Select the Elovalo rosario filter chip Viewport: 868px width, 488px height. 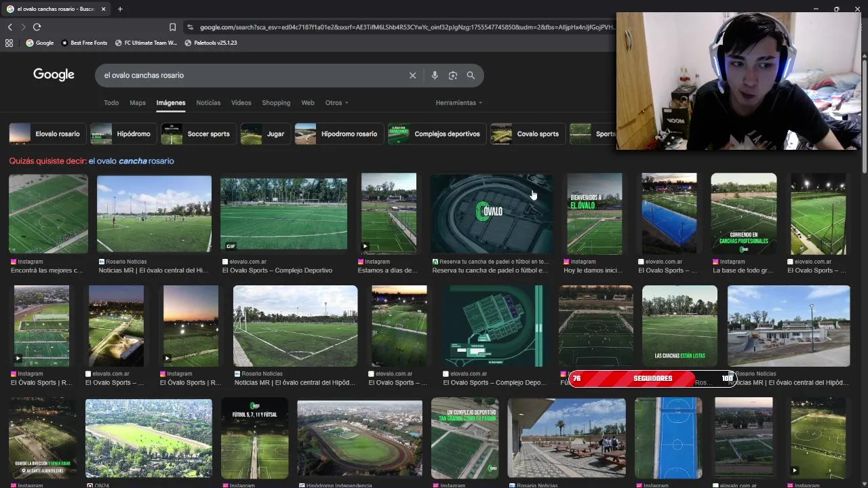point(47,134)
